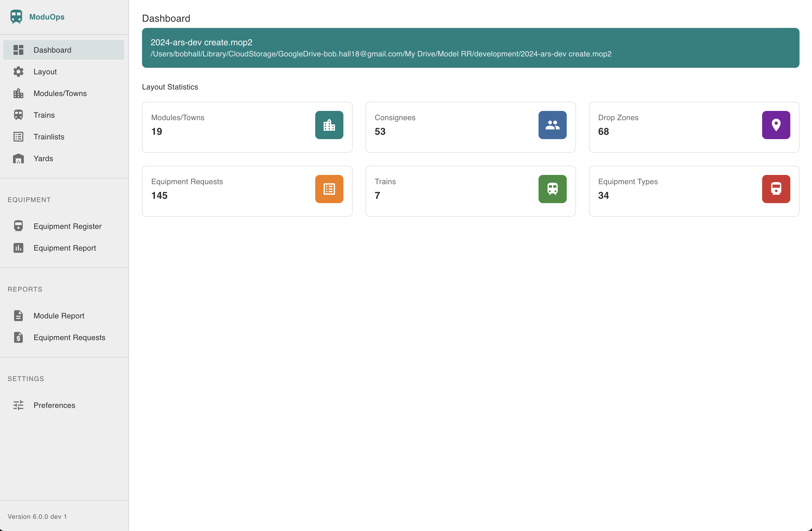Click the Equipment Requests invoice icon
The height and width of the screenshot is (531, 812).
[x=18, y=337]
